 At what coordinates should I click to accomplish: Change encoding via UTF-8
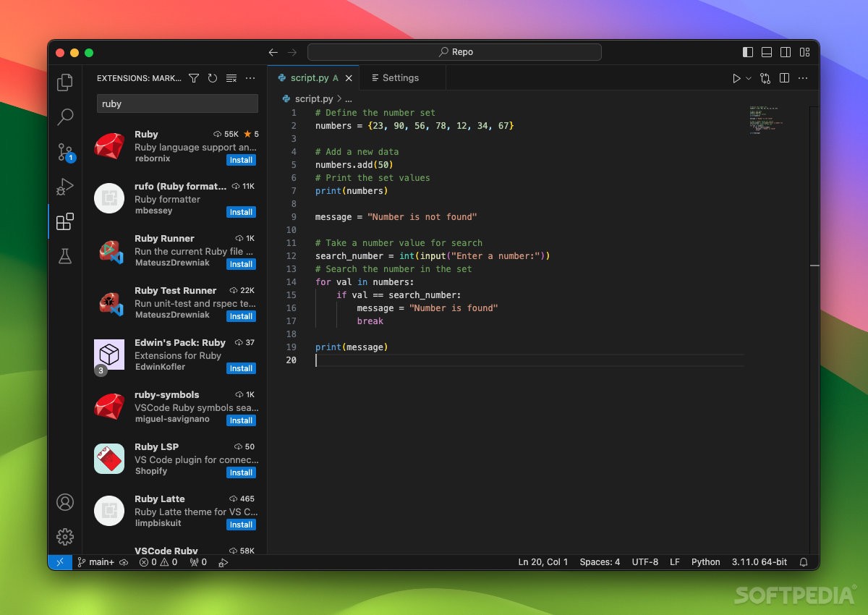coord(645,562)
